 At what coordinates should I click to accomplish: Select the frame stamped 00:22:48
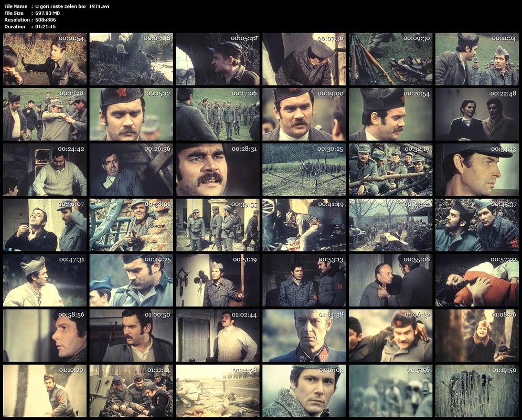click(x=477, y=114)
